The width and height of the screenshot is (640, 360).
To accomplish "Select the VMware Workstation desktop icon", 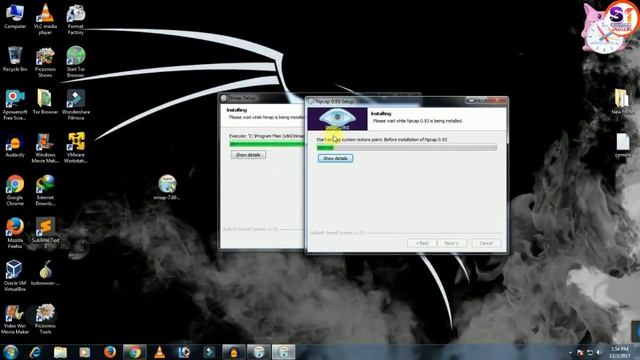I will (x=76, y=148).
